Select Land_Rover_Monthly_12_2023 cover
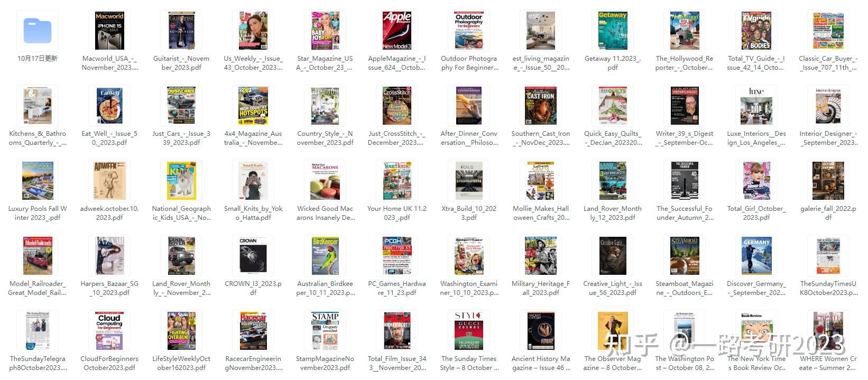This screenshot has width=868, height=380. 613,181
